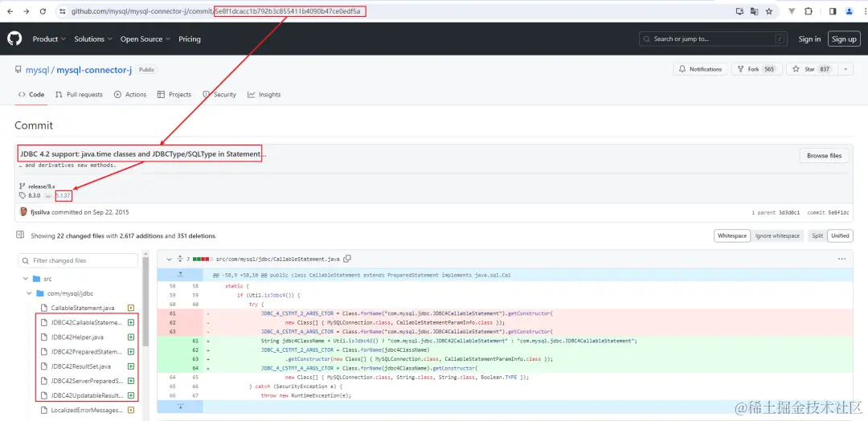Toggle the browser side panel icon
Image resolution: width=868 pixels, height=421 pixels.
point(833,11)
